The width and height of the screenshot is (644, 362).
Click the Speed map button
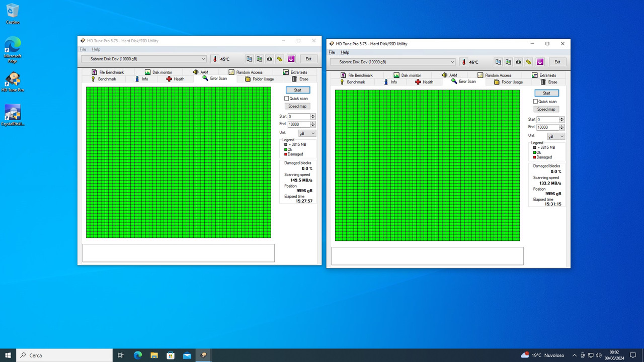tap(297, 106)
